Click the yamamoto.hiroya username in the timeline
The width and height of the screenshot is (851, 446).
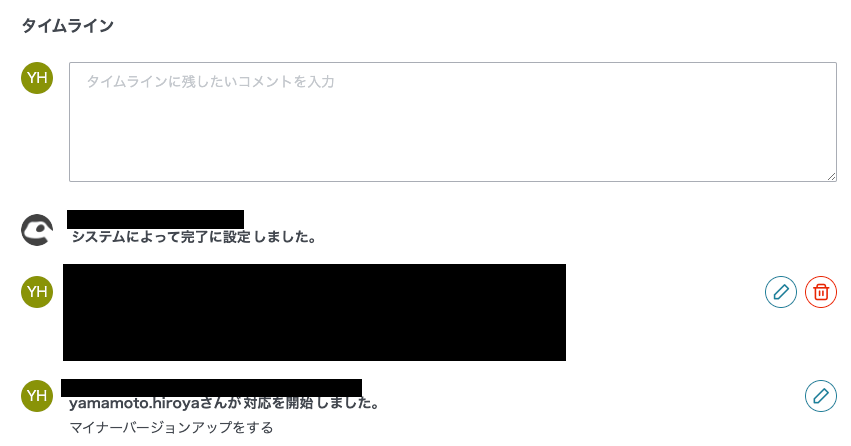pyautogui.click(x=135, y=403)
